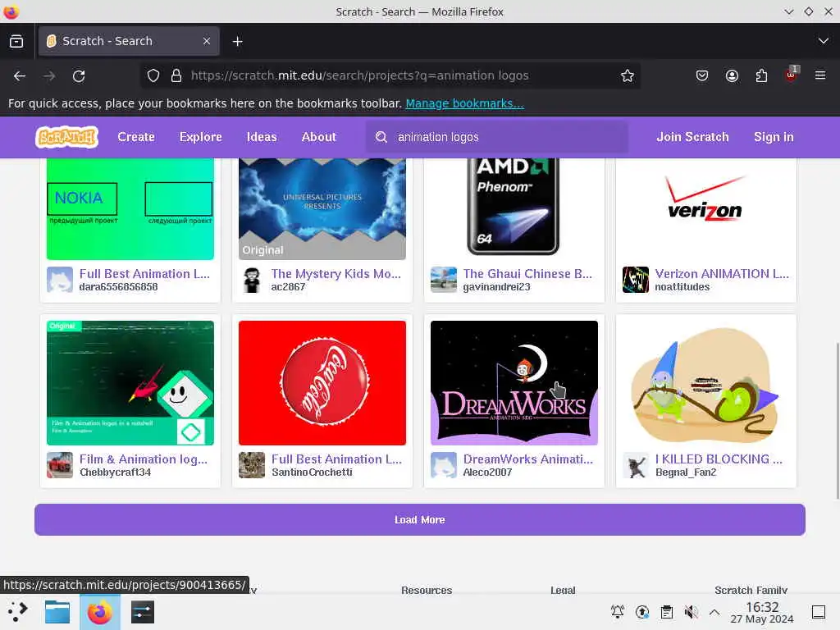Click the show desktop button
The width and height of the screenshot is (840, 630).
pos(819,612)
